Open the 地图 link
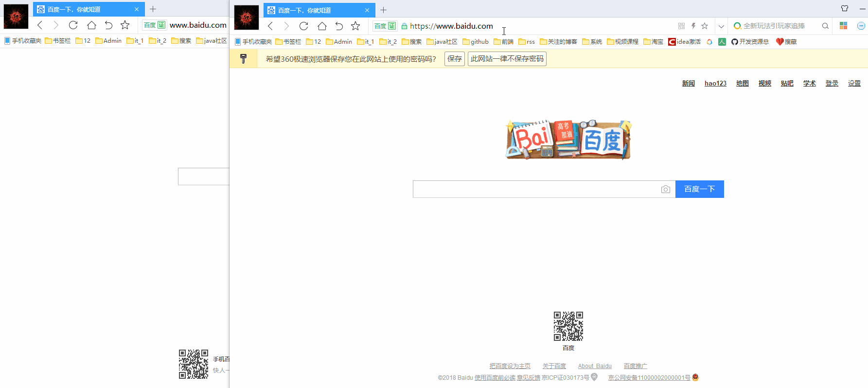The width and height of the screenshot is (868, 388). [x=743, y=84]
